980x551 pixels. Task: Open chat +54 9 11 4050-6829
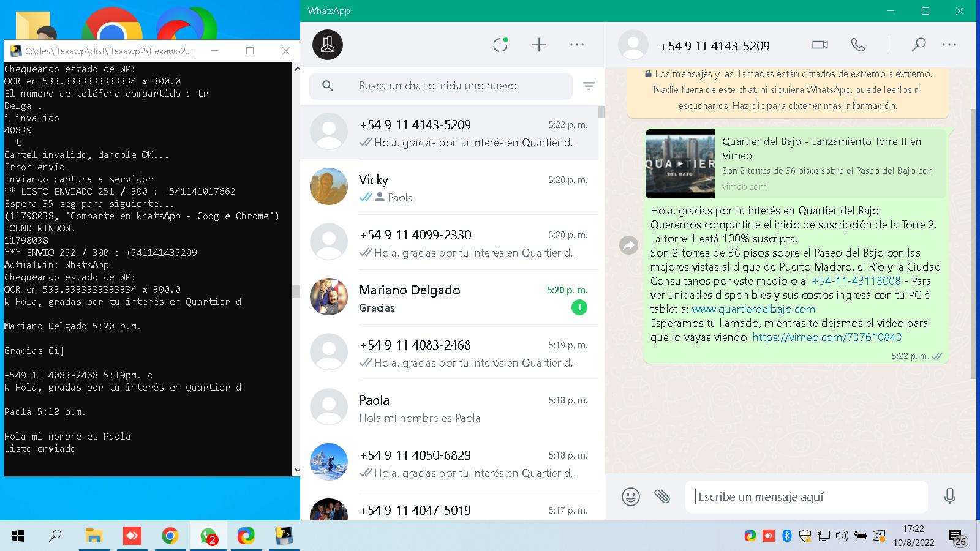[x=449, y=463]
